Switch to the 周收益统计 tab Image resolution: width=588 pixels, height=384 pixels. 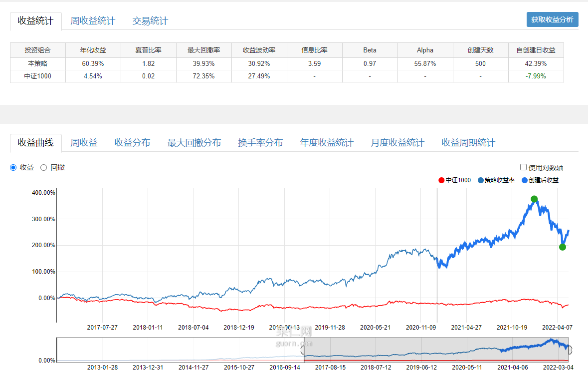point(92,21)
